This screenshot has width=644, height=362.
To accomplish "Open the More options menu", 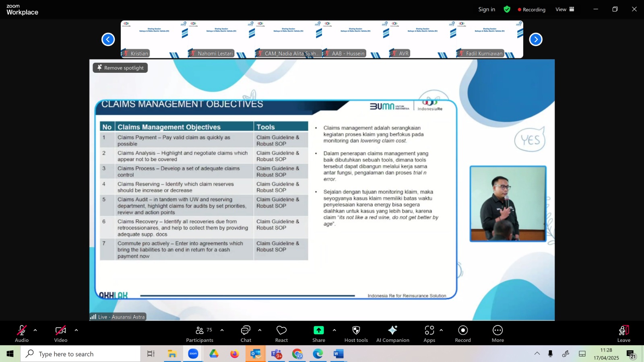I will click(498, 334).
